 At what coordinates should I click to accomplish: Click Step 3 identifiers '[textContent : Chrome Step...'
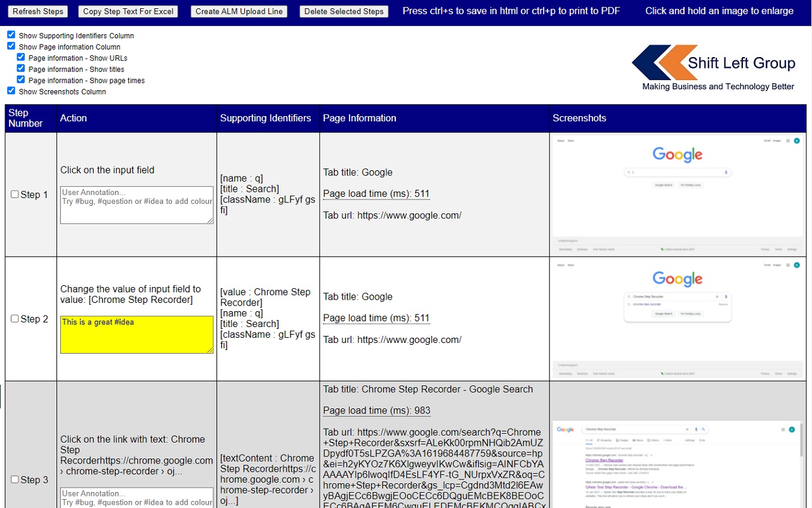pyautogui.click(x=268, y=479)
